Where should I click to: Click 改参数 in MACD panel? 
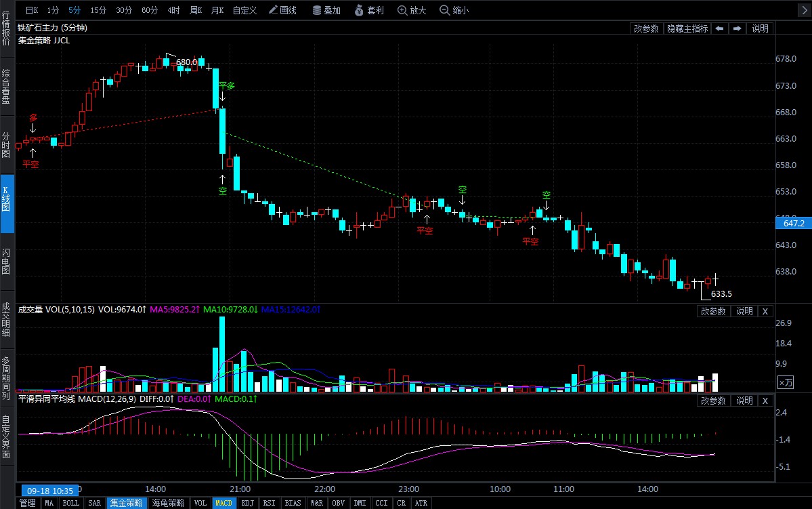click(713, 401)
